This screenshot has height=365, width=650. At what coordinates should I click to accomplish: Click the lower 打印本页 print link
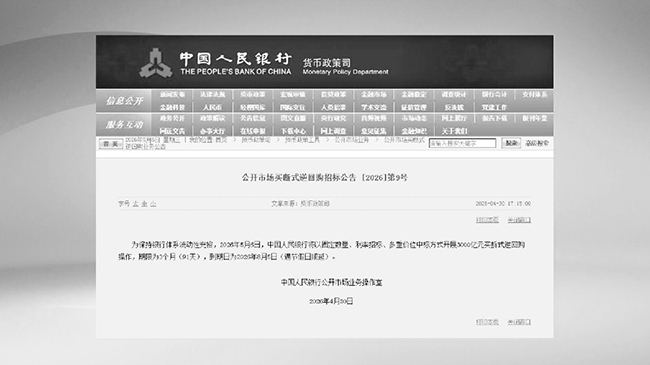click(487, 322)
